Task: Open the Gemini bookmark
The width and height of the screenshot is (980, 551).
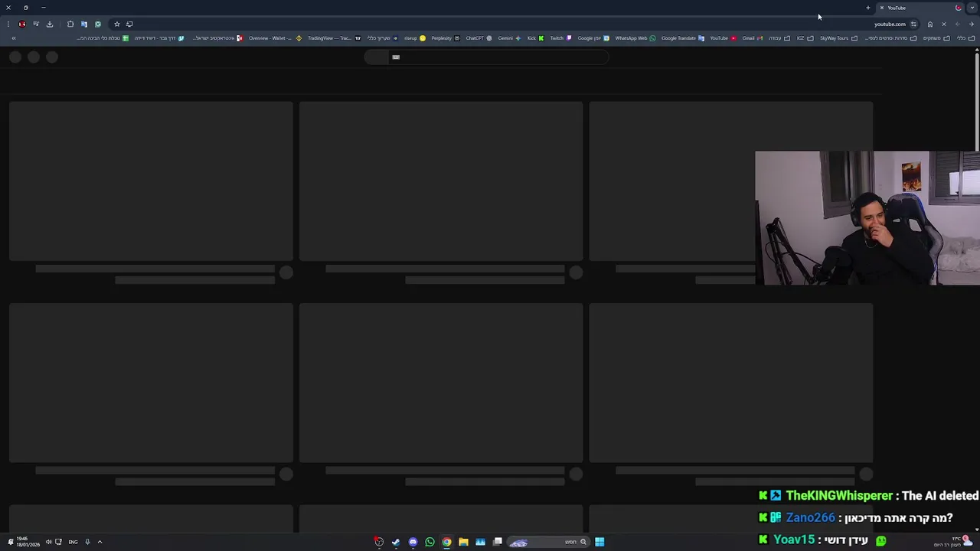Action: [x=509, y=38]
